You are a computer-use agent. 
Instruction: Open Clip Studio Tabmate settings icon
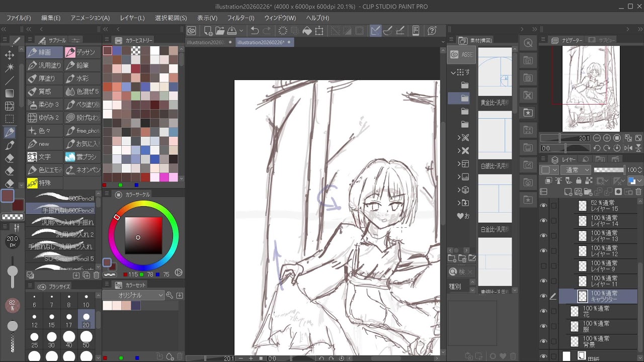pyautogui.click(x=416, y=31)
